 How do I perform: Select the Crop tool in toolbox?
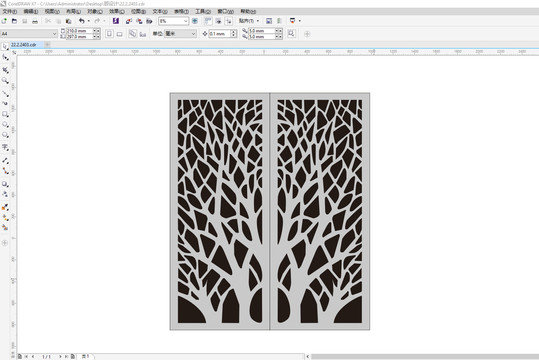point(5,70)
